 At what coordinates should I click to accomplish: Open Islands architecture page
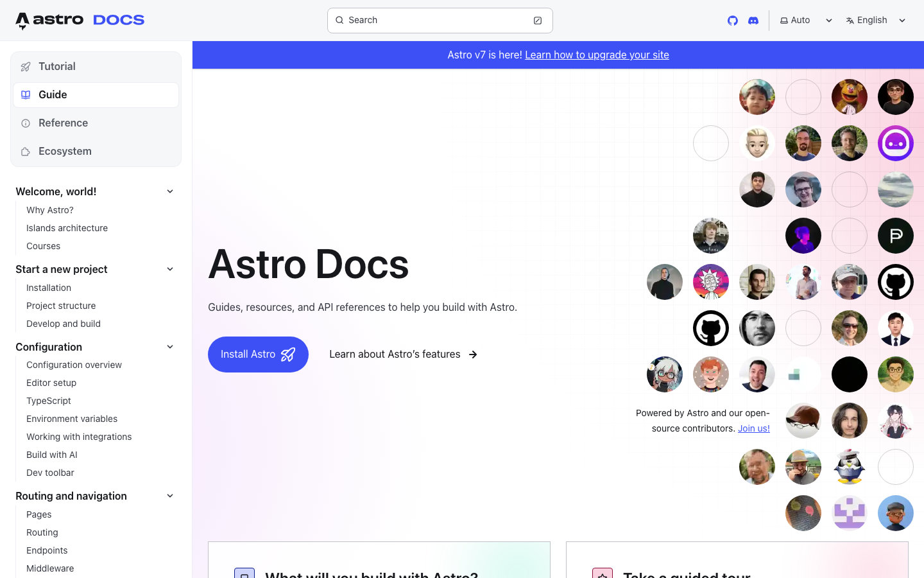point(67,228)
